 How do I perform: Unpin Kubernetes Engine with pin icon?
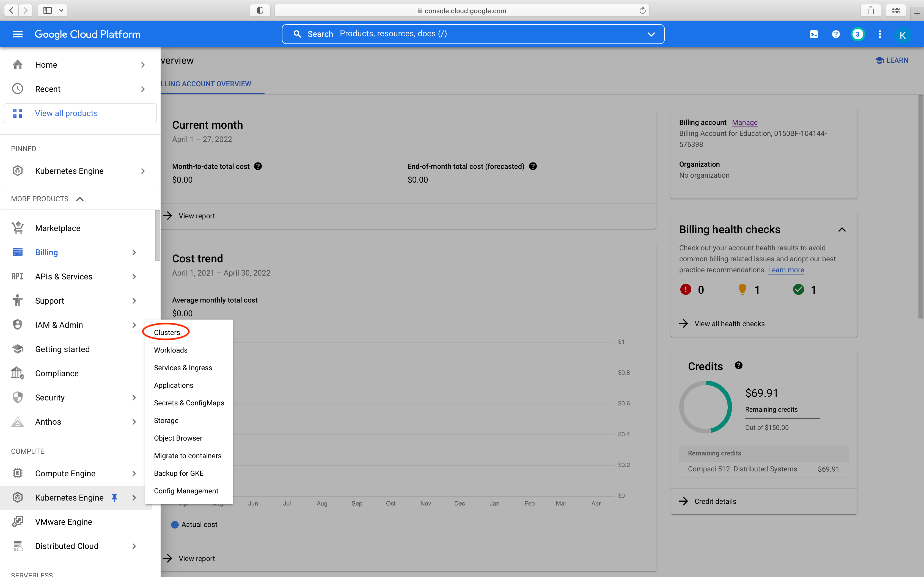point(114,498)
